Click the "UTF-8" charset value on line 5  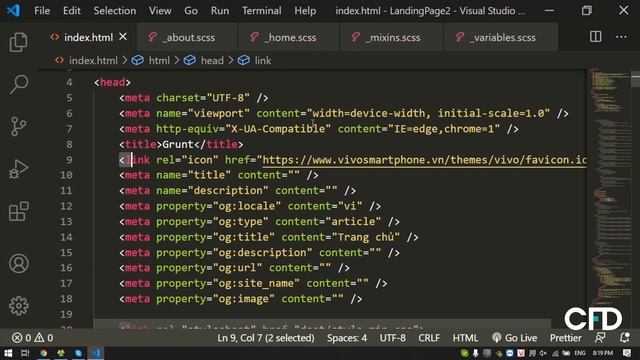[228, 98]
